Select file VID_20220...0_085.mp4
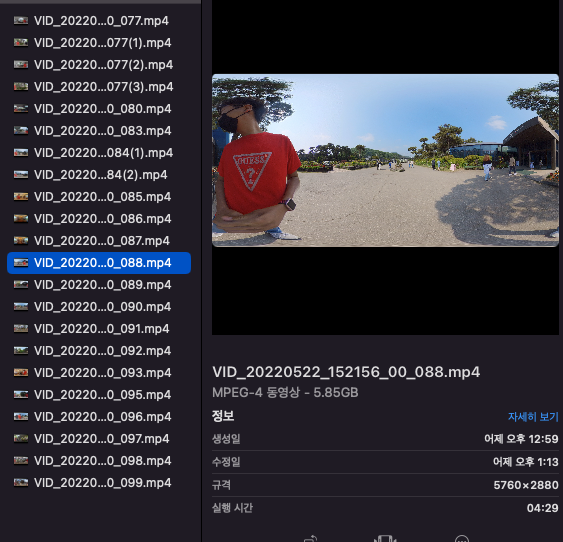The height and width of the screenshot is (542, 563). (x=99, y=197)
